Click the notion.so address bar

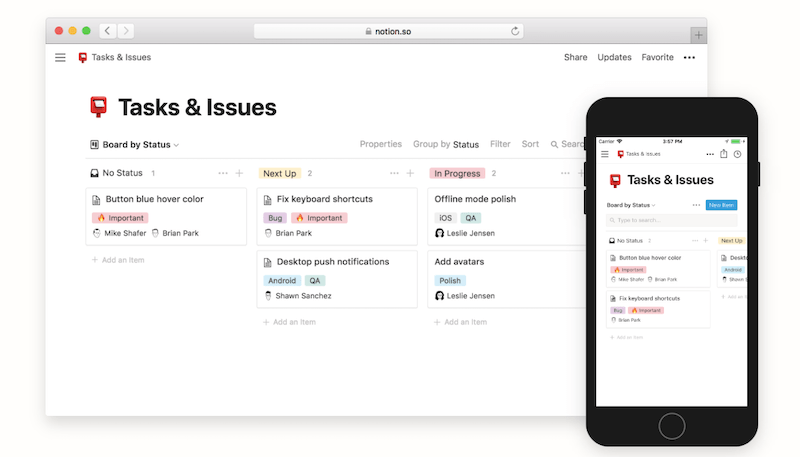389,31
